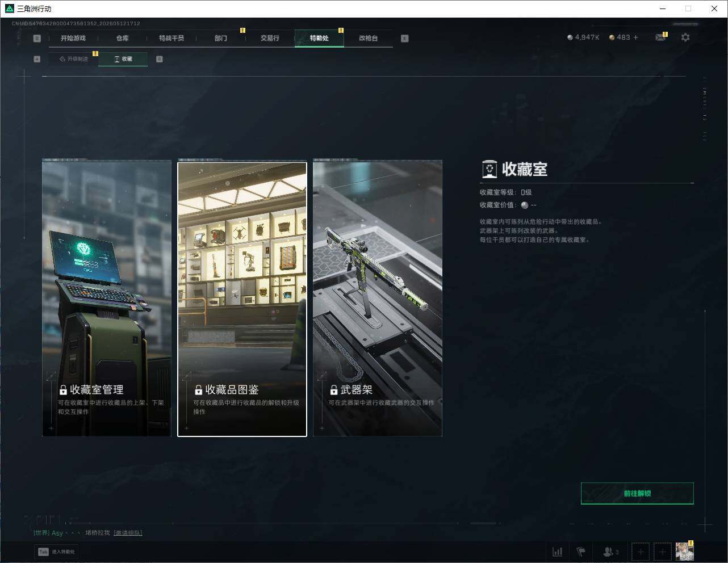Click the E key next-tab icon
This screenshot has width=728, height=563.
(404, 39)
